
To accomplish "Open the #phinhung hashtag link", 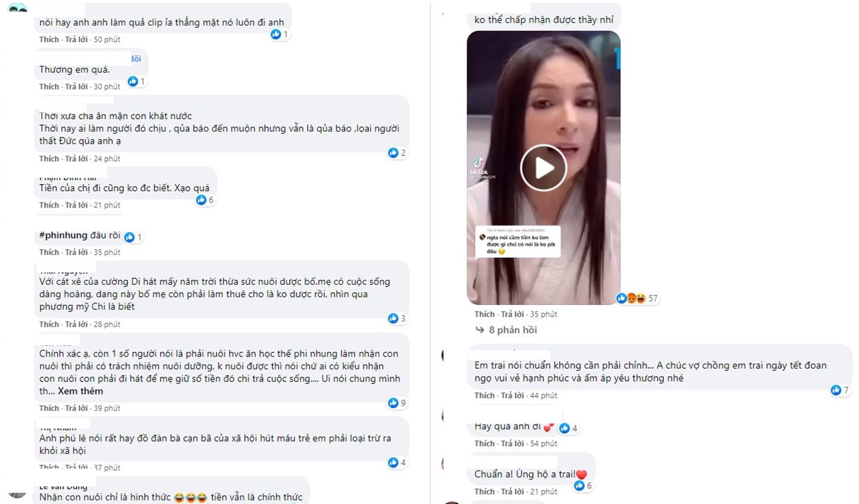I will pyautogui.click(x=63, y=236).
